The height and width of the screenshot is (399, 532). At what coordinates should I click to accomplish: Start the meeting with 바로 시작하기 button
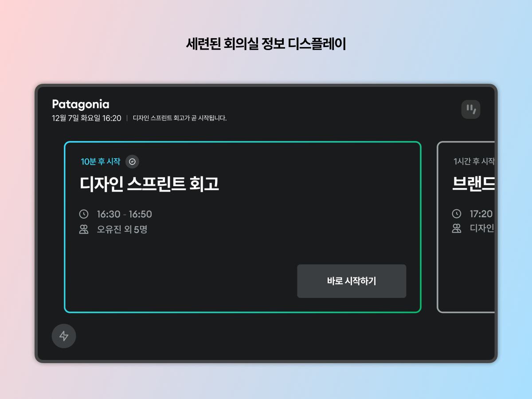[352, 281]
